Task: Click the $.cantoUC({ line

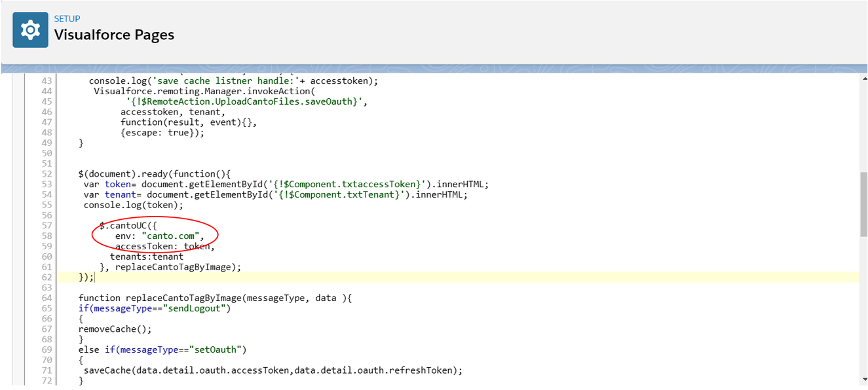Action: point(128,225)
